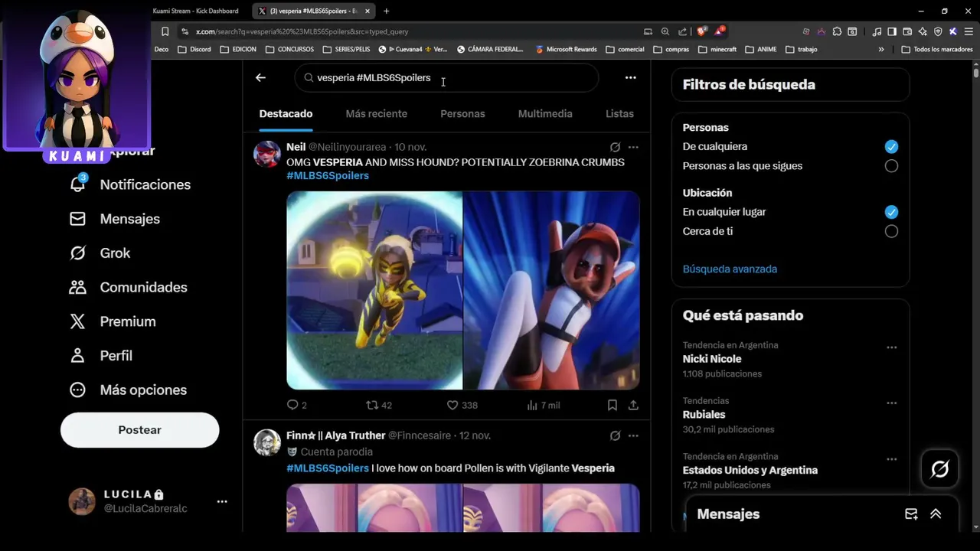
Task: Click #MLBS6Spoilers hashtag in Neil's post
Action: point(328,175)
